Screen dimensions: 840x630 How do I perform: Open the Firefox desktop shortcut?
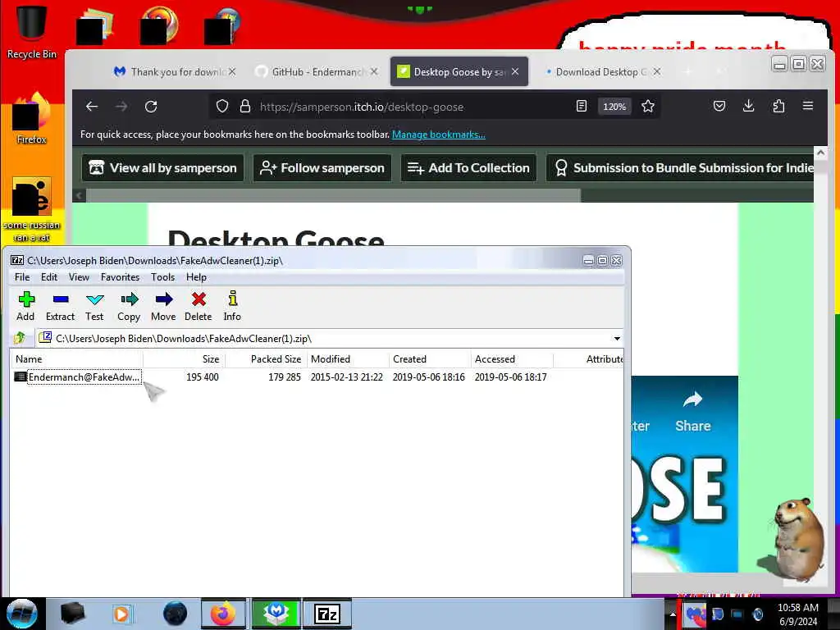click(31, 119)
